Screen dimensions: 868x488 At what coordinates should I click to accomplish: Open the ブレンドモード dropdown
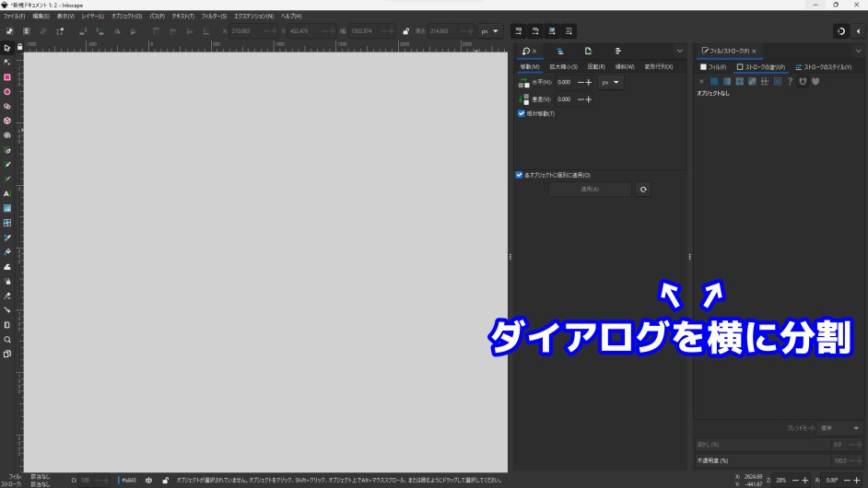[x=839, y=428]
